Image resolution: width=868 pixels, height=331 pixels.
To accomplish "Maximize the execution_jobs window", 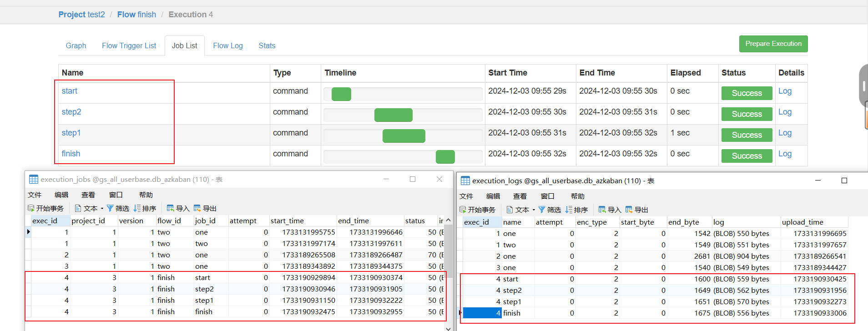I will coord(413,179).
